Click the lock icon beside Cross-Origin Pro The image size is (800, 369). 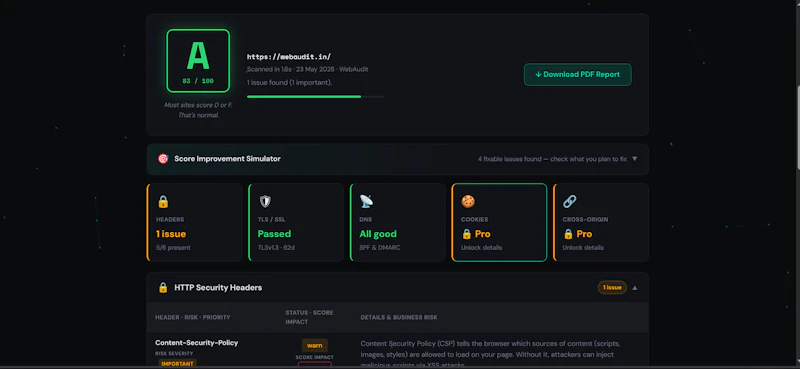(568, 234)
